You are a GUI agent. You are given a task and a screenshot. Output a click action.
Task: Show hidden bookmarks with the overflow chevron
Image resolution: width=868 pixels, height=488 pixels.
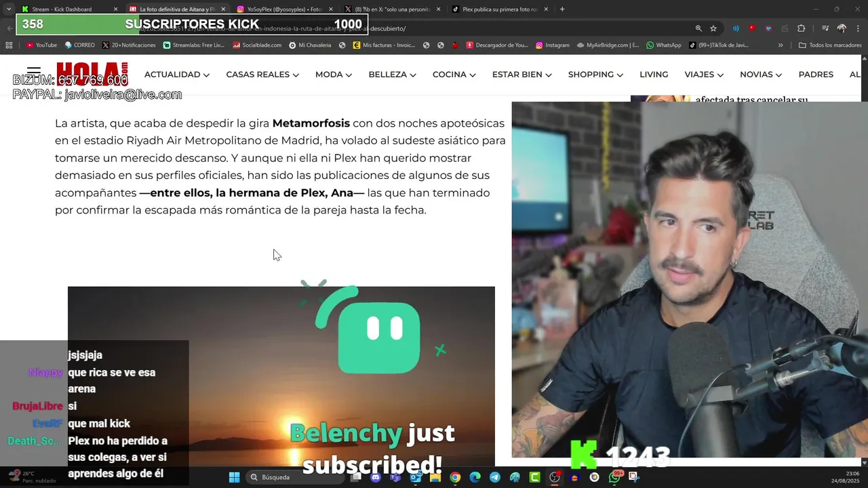point(781,45)
